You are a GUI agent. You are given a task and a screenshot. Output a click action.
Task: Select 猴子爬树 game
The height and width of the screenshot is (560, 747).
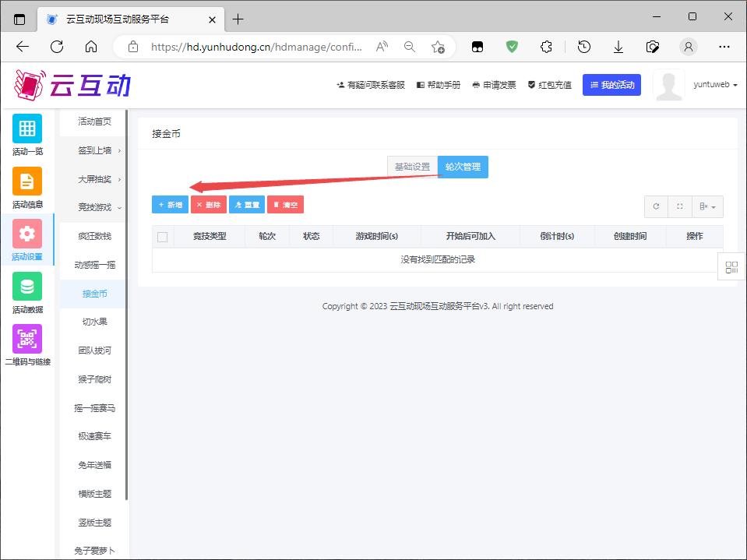[94, 379]
